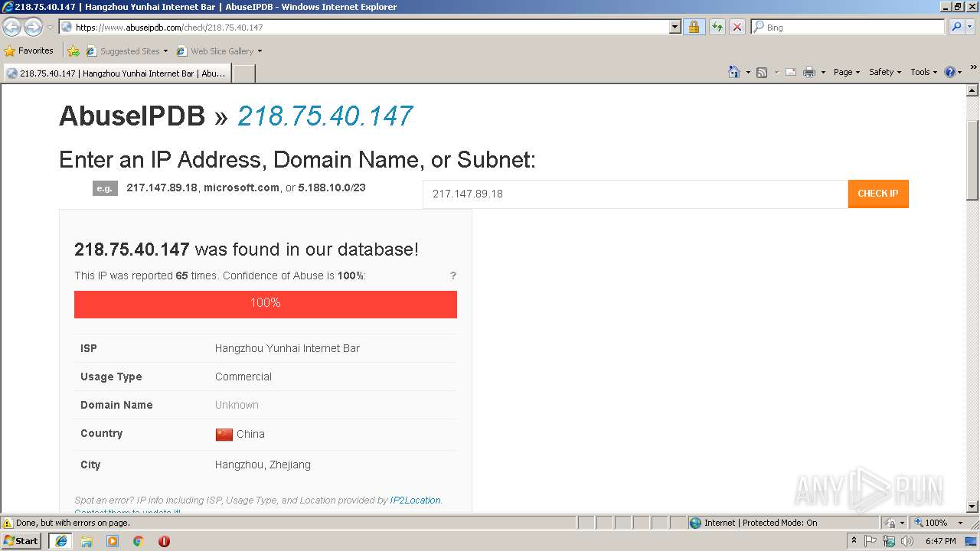Click the Help question mark icon
Viewport: 980px width, 551px height.
pyautogui.click(x=950, y=72)
